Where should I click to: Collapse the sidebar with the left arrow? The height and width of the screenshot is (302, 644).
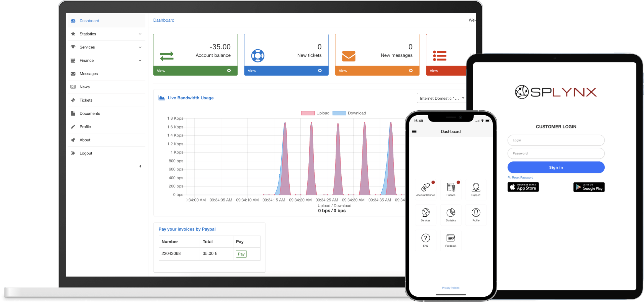point(140,166)
